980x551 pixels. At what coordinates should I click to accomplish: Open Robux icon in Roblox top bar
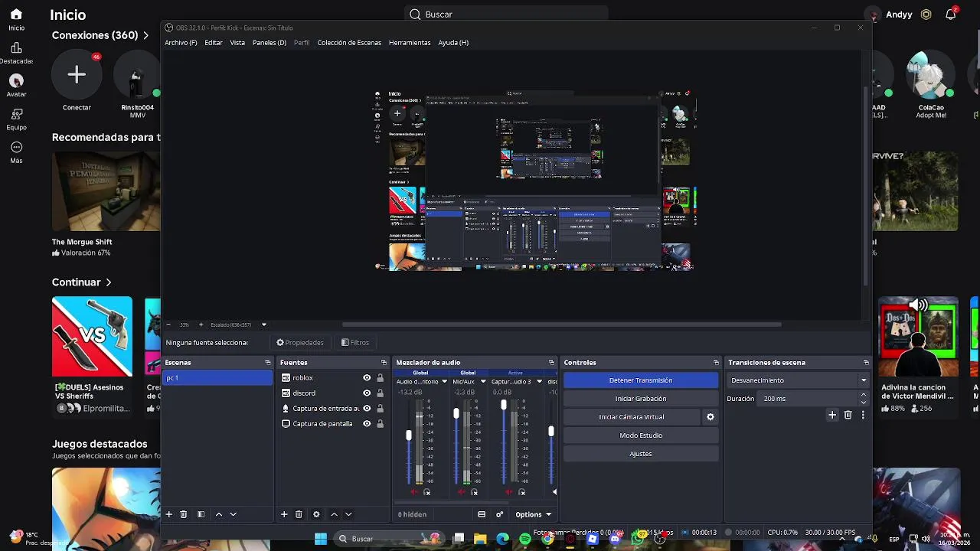[x=926, y=15]
